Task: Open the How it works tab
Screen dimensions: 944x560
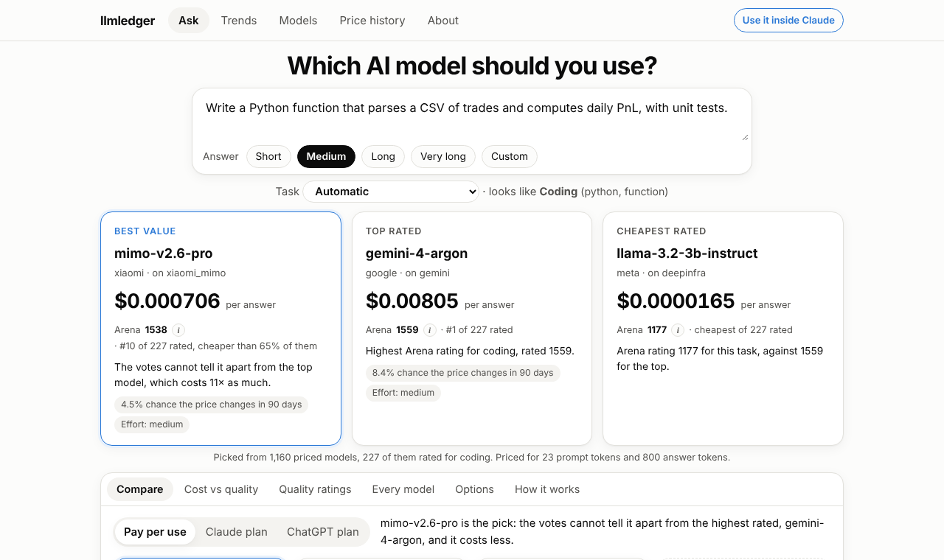Action: tap(547, 489)
